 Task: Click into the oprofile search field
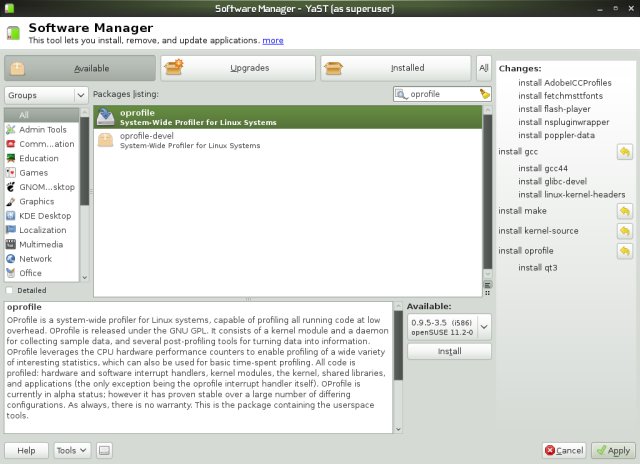(443, 94)
